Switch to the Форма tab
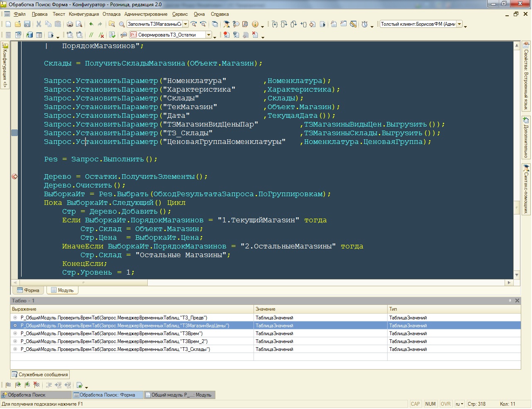 coord(28,290)
